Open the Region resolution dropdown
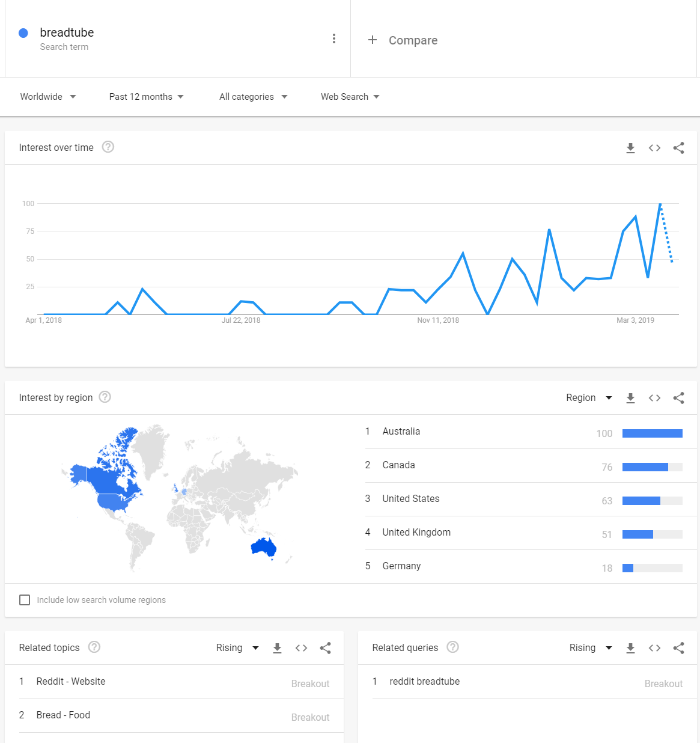The image size is (700, 743). [x=589, y=398]
